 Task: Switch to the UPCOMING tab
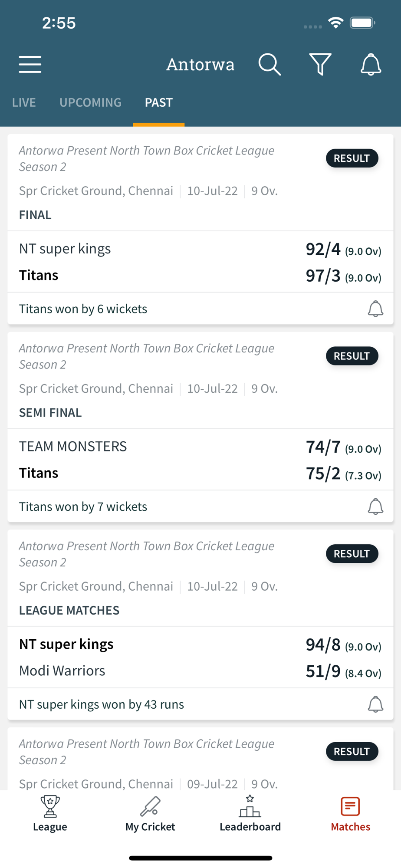click(x=90, y=102)
